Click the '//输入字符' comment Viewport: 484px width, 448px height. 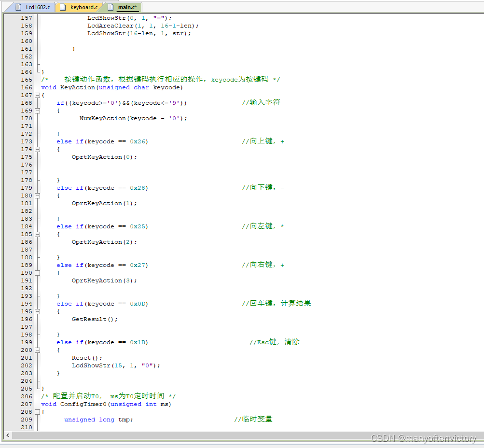[x=261, y=102]
